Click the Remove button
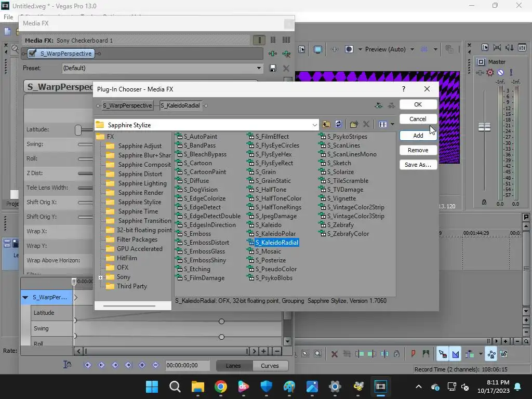The image size is (532, 399). tap(418, 150)
